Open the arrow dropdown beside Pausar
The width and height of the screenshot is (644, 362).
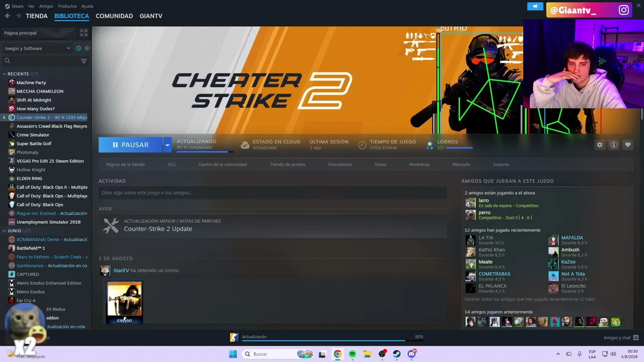[x=168, y=145]
